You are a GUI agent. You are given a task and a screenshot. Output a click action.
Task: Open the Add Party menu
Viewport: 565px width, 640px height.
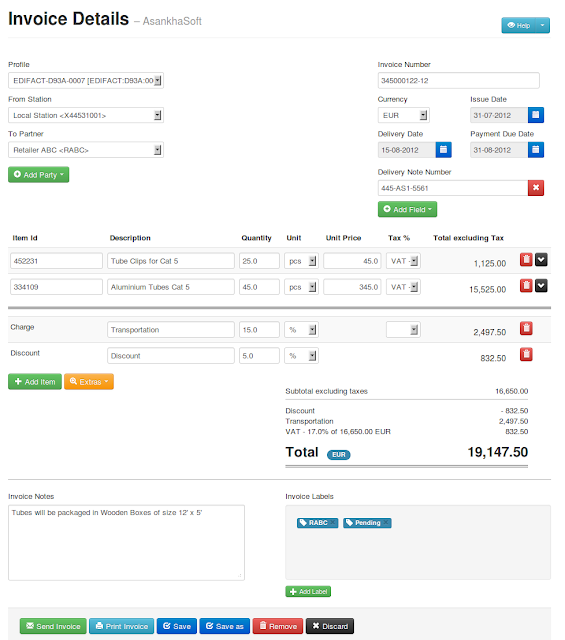(x=38, y=175)
